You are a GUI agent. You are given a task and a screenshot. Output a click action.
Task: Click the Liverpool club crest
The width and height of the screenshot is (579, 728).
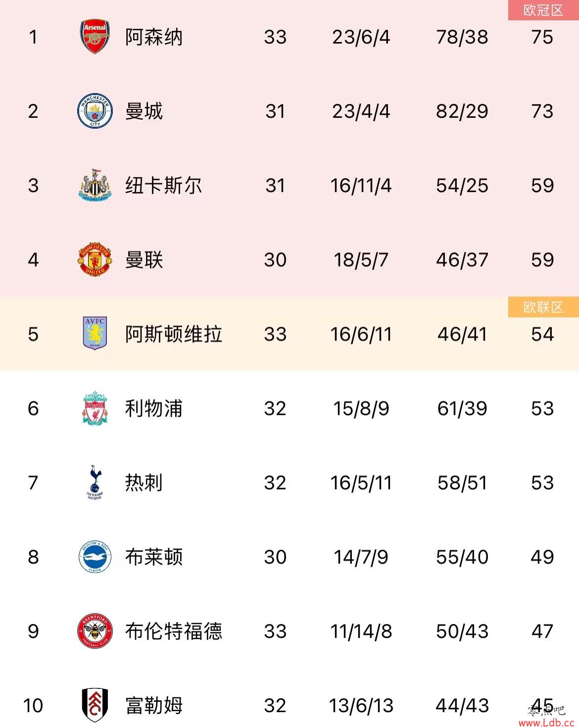[x=95, y=408]
